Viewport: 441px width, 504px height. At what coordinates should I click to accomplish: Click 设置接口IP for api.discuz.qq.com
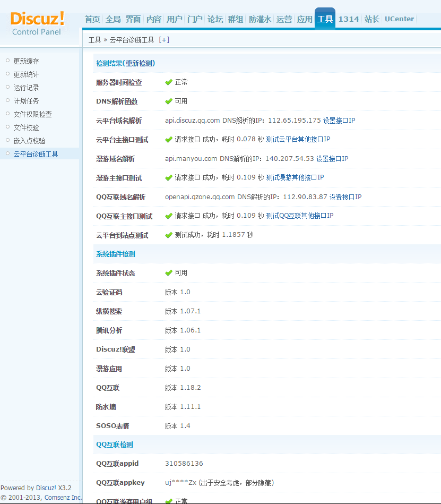339,121
